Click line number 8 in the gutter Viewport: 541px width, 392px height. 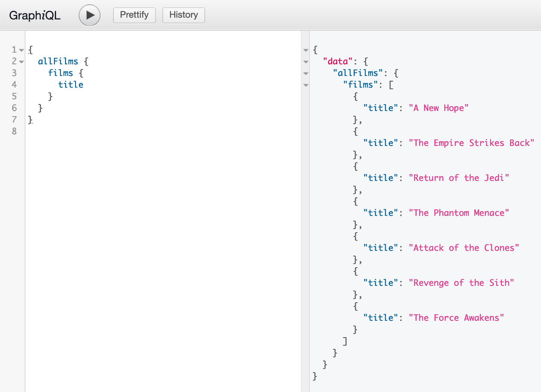point(14,131)
